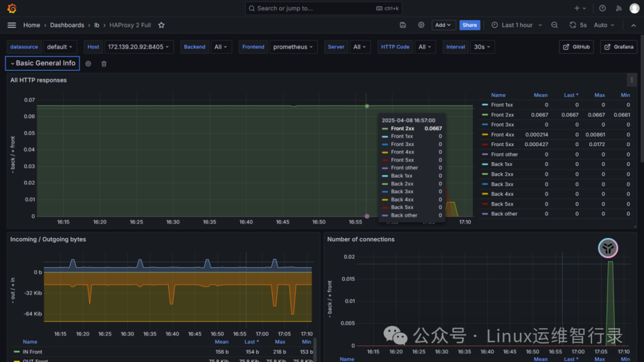Open the Add menu
The width and height of the screenshot is (644, 362).
444,25
